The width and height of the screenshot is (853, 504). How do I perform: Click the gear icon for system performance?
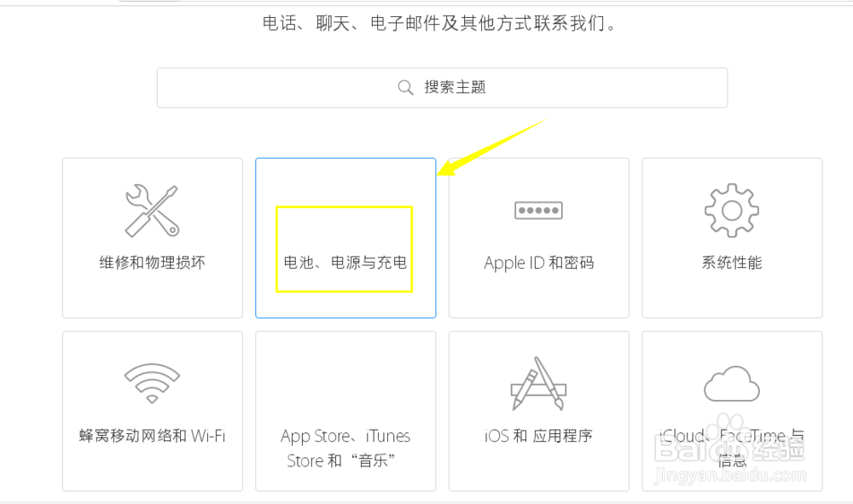732,211
